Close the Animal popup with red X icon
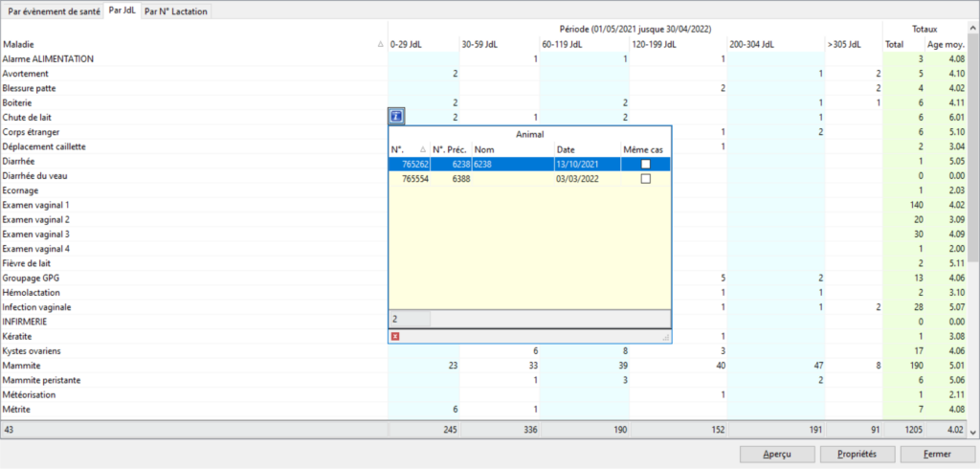This screenshot has height=469, width=980. point(395,336)
